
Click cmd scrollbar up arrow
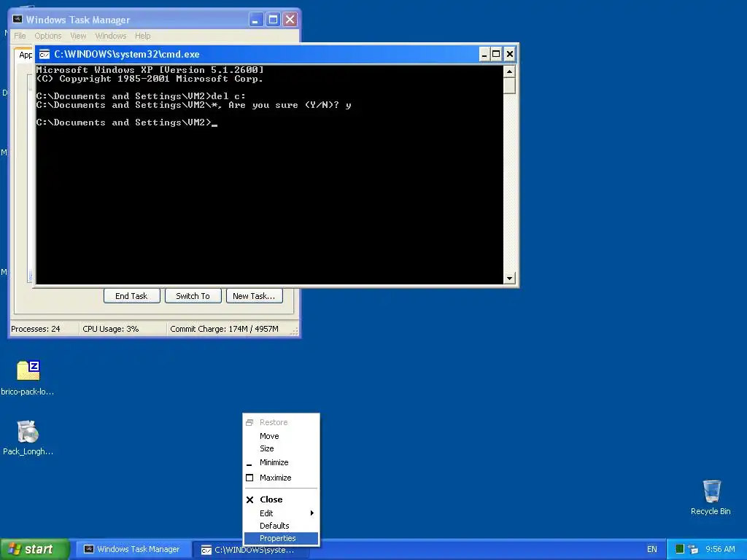coord(509,72)
